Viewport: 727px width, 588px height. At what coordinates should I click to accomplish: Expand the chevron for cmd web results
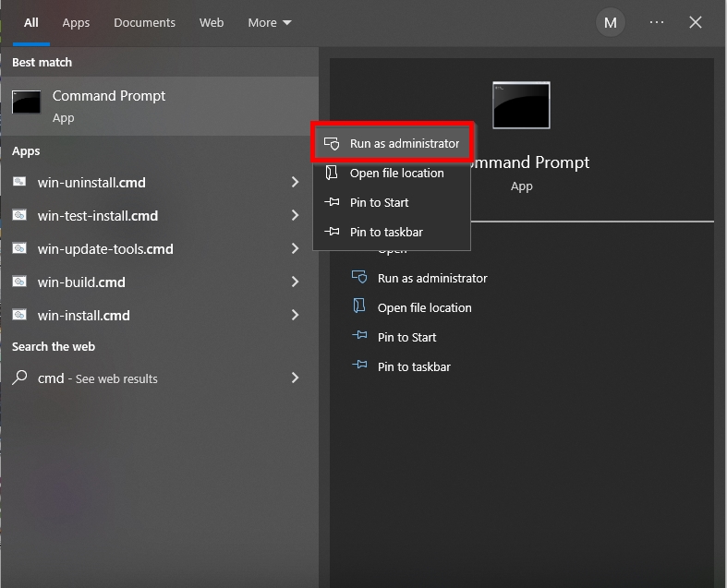pos(295,378)
